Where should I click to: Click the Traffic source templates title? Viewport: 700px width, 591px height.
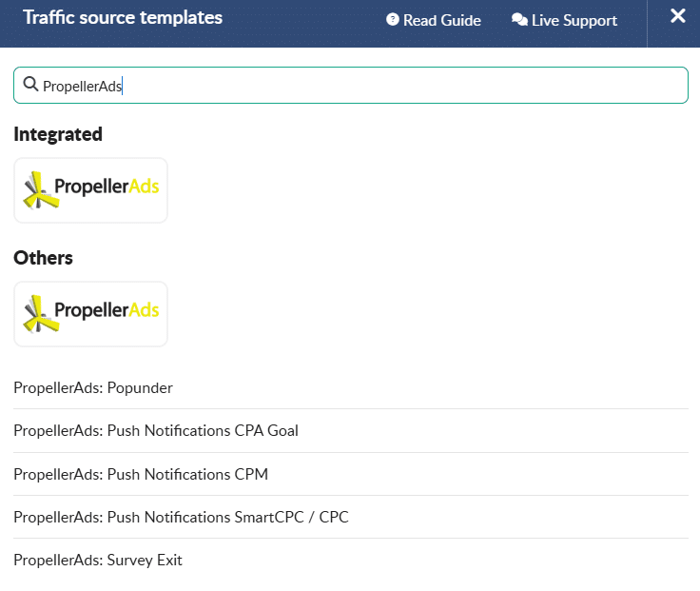coord(123,18)
